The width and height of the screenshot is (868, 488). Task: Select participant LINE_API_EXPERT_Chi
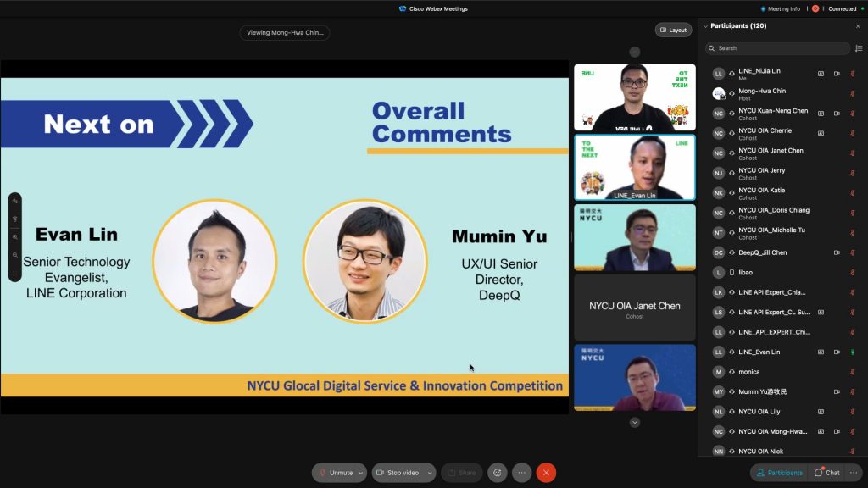[x=782, y=332]
